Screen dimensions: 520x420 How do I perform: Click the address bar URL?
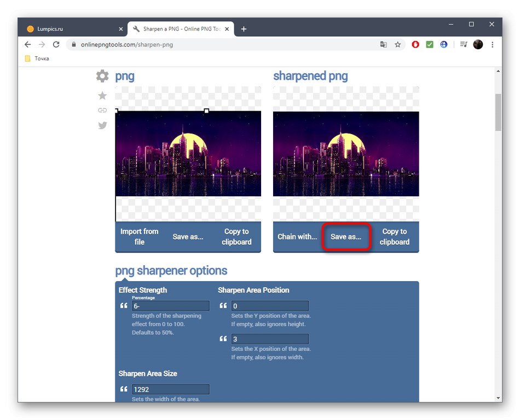coord(126,44)
